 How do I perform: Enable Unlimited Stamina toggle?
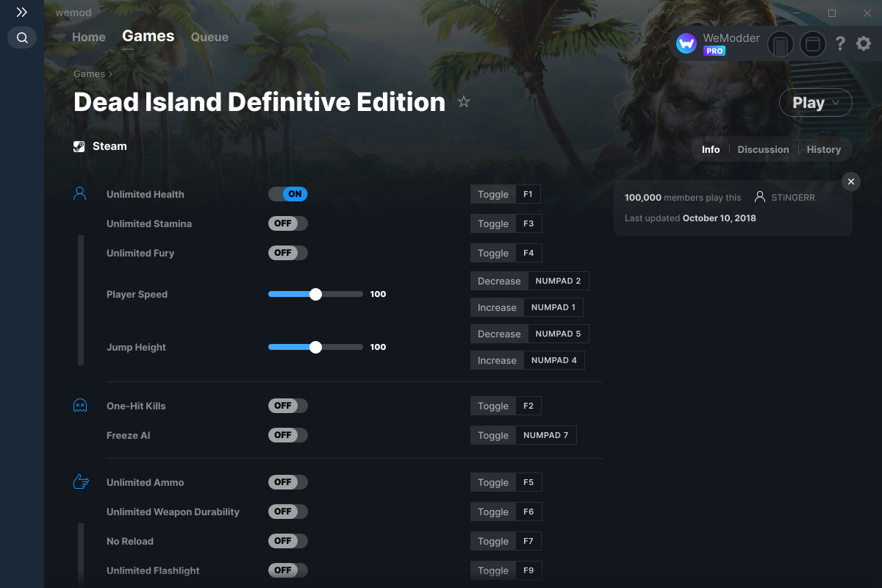pos(288,223)
